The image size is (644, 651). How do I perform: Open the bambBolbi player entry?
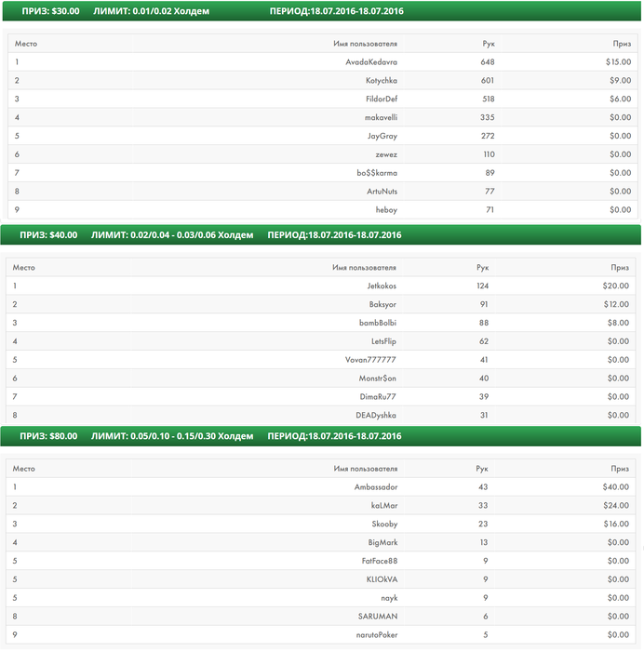pyautogui.click(x=378, y=323)
